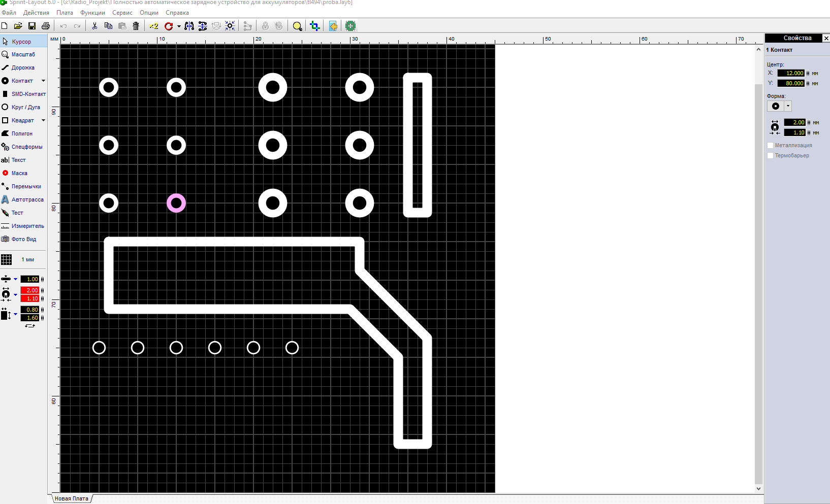Select the Перемычки tool
The image size is (830, 504).
(23, 186)
